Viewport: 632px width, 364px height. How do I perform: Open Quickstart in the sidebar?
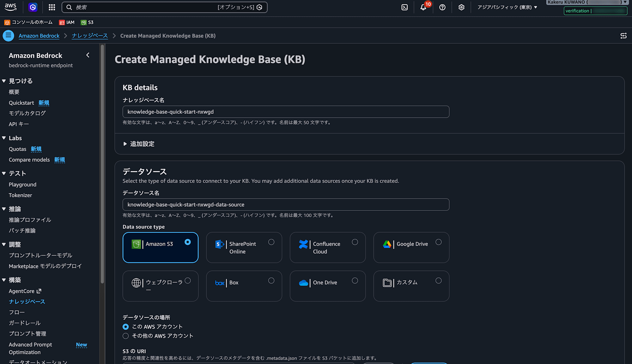[21, 103]
